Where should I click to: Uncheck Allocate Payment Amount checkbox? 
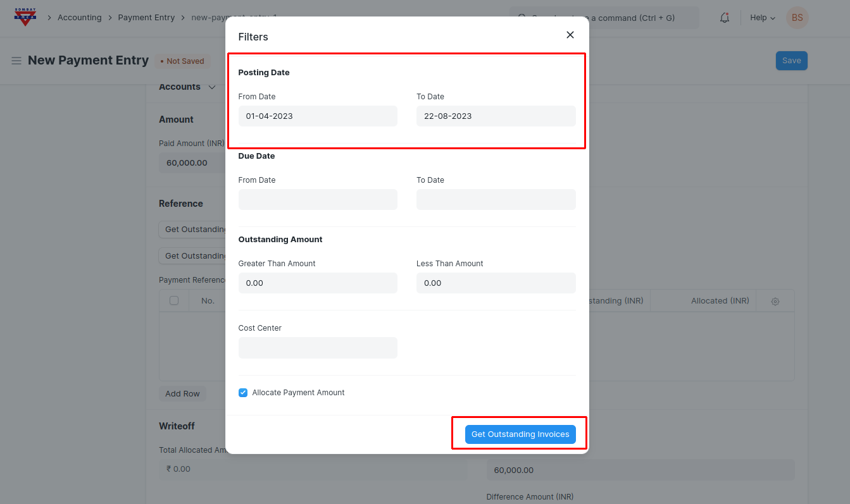click(x=243, y=393)
